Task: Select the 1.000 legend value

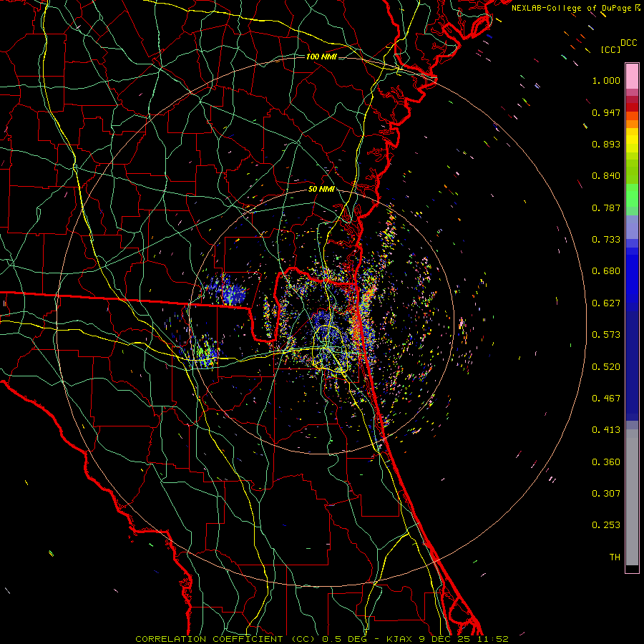Action: coord(606,80)
